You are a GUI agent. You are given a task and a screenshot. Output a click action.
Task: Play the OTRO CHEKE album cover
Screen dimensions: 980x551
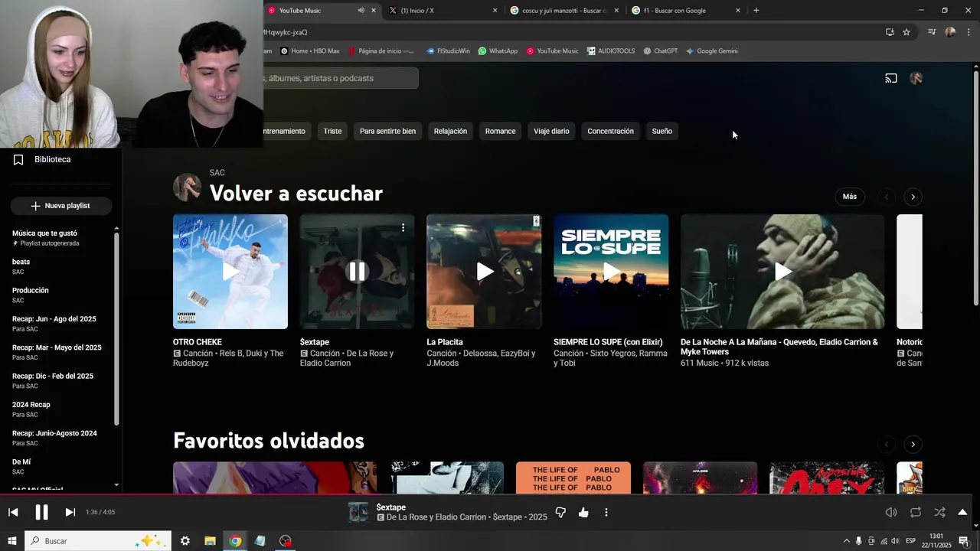coord(230,272)
